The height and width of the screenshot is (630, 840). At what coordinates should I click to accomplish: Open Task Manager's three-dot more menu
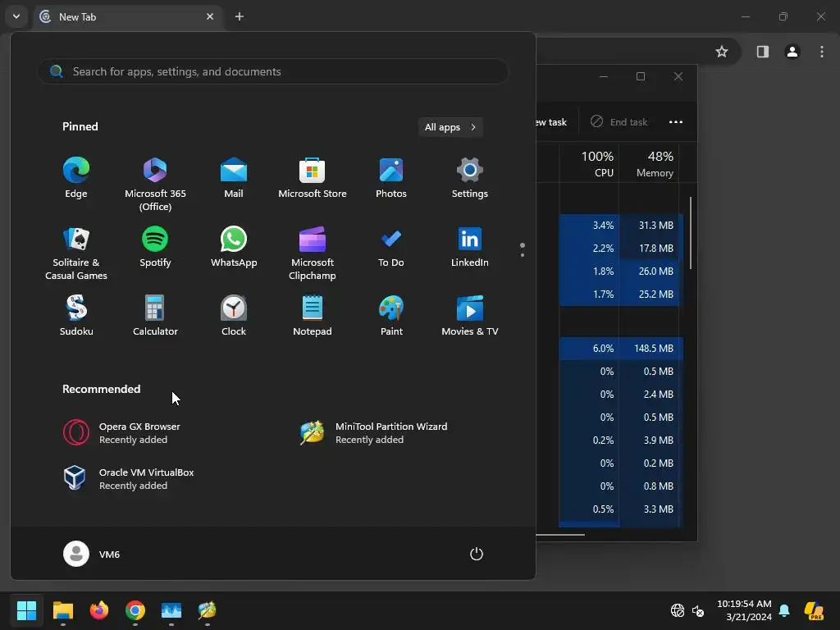[676, 121]
